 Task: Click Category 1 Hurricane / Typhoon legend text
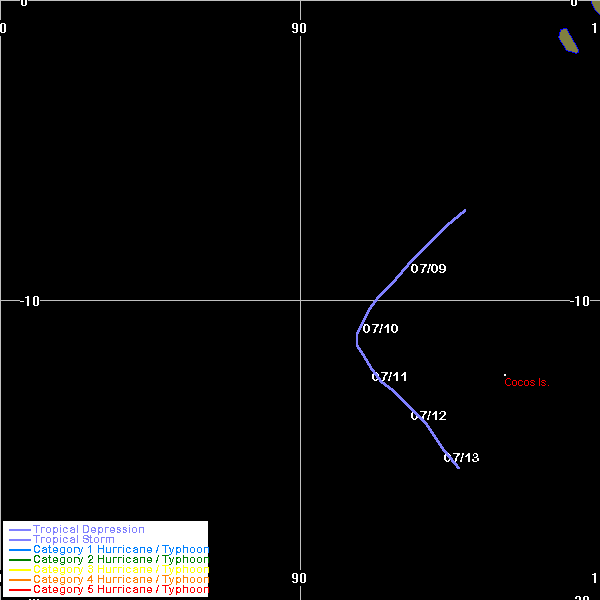tap(120, 549)
